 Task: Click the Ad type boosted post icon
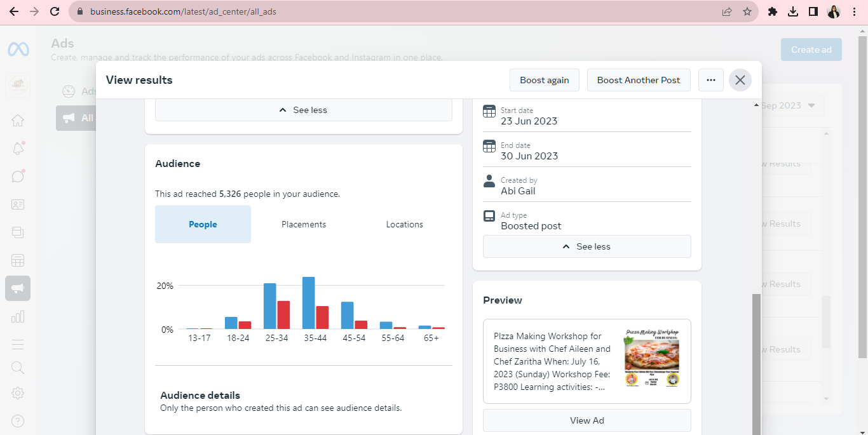pyautogui.click(x=489, y=216)
